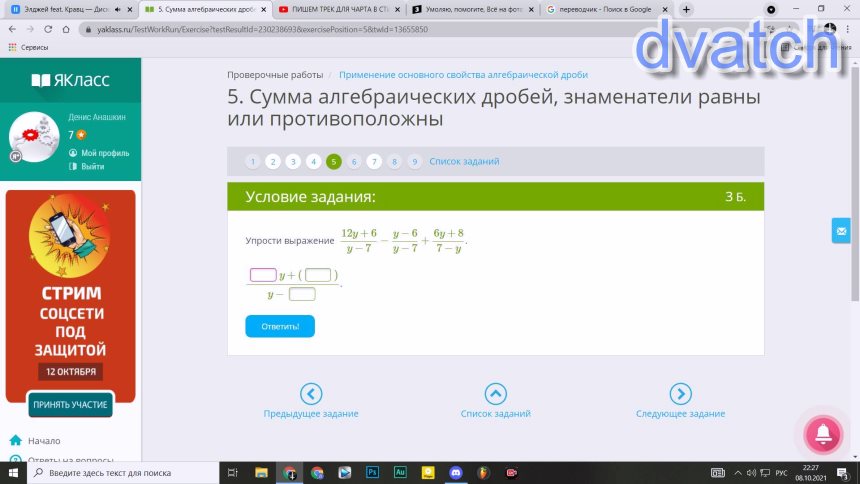Viewport: 860px width, 484px height.
Task: Select task number 6 in pagination
Action: pyautogui.click(x=354, y=161)
